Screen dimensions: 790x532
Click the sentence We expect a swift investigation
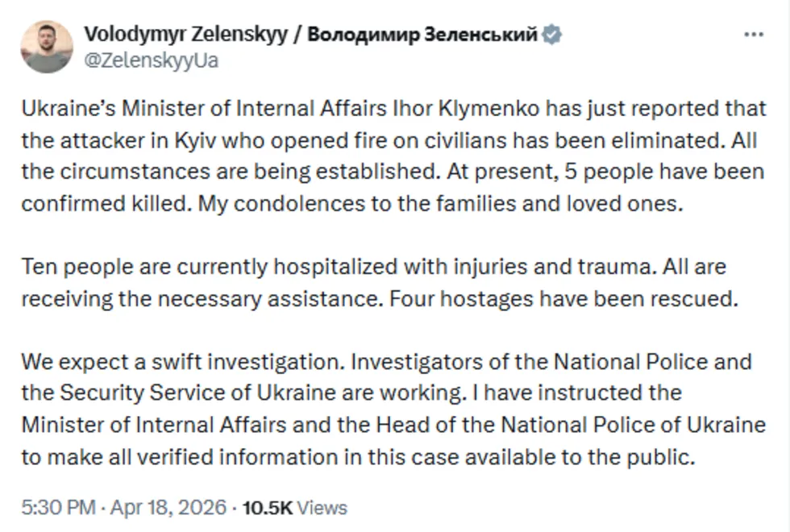pyautogui.click(x=184, y=362)
